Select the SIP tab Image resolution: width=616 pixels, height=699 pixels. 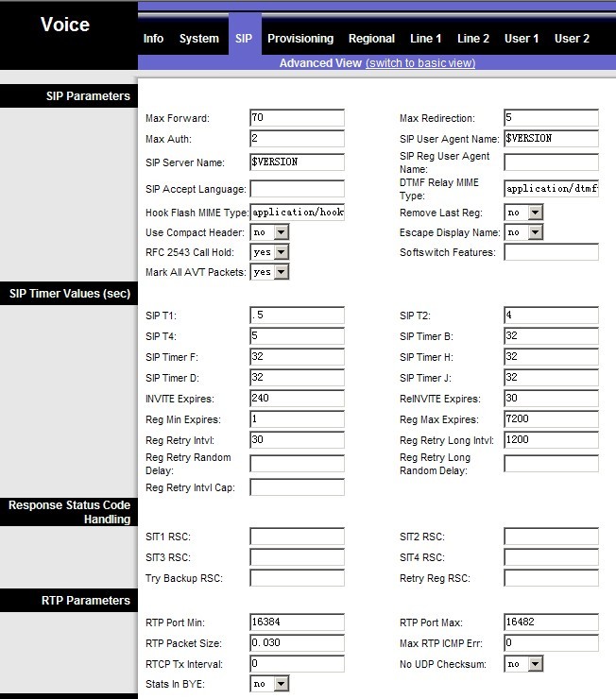(x=244, y=39)
